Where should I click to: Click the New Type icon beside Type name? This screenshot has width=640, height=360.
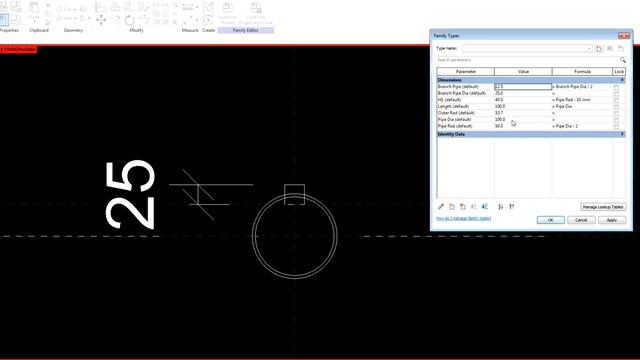(599, 49)
